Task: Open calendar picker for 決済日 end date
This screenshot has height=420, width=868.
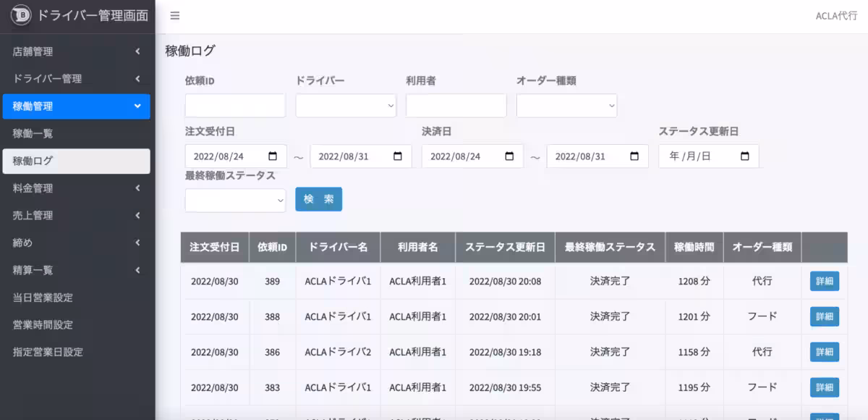Action: 634,156
